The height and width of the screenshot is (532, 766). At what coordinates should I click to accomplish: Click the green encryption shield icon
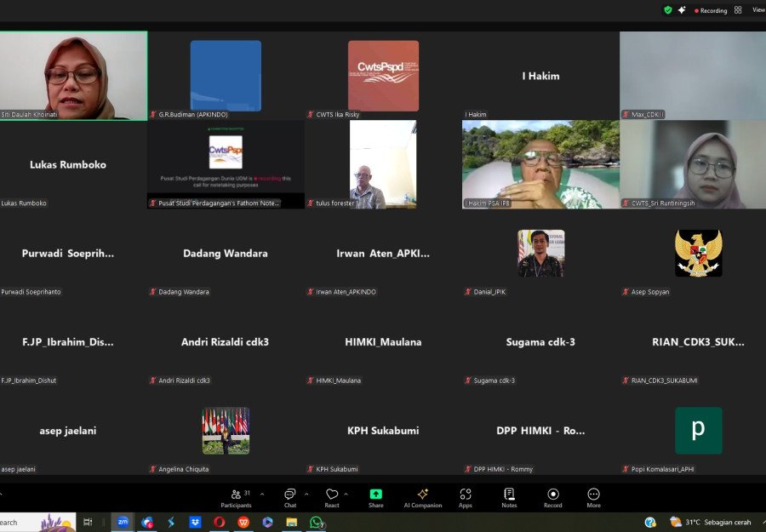(668, 10)
